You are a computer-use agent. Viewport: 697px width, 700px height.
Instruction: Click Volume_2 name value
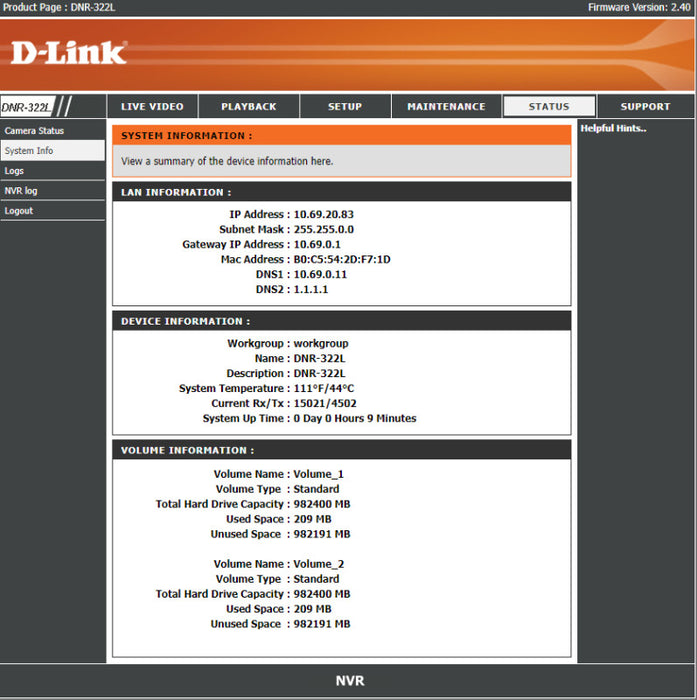tap(318, 564)
